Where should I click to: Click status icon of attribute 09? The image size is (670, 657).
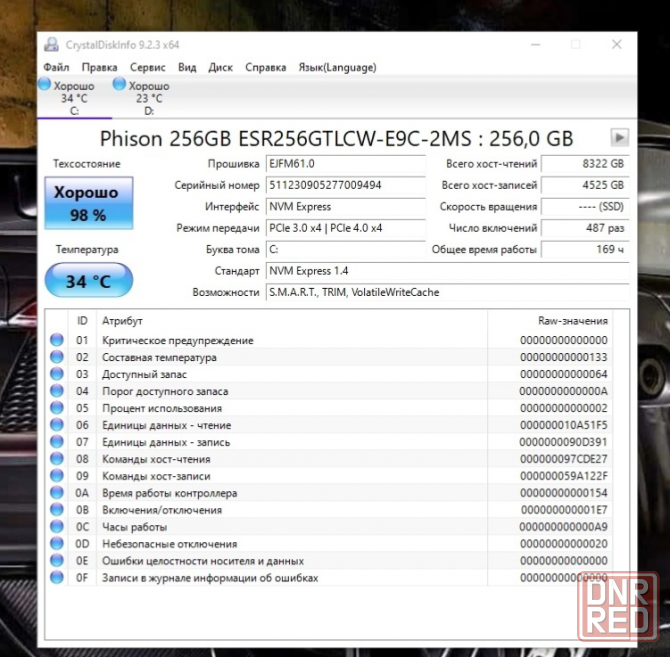(57, 476)
